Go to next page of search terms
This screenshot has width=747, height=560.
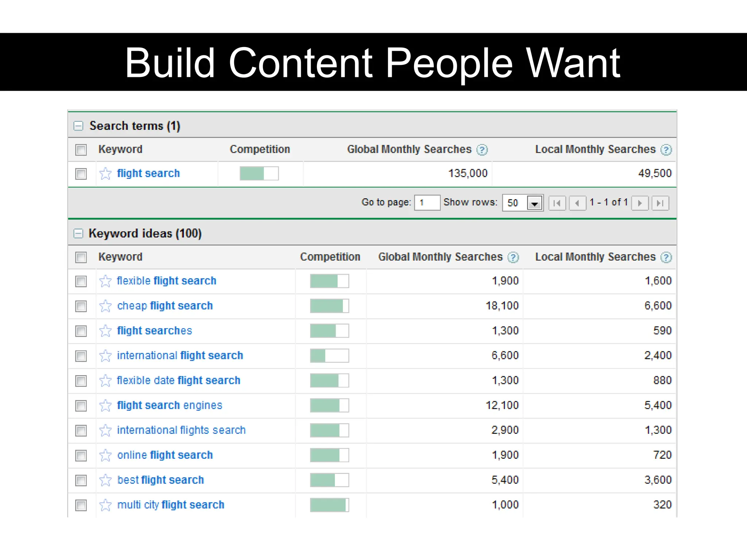pyautogui.click(x=640, y=203)
